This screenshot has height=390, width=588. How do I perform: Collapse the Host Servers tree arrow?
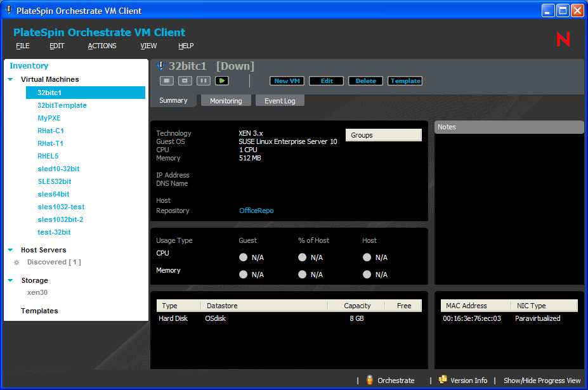11,250
